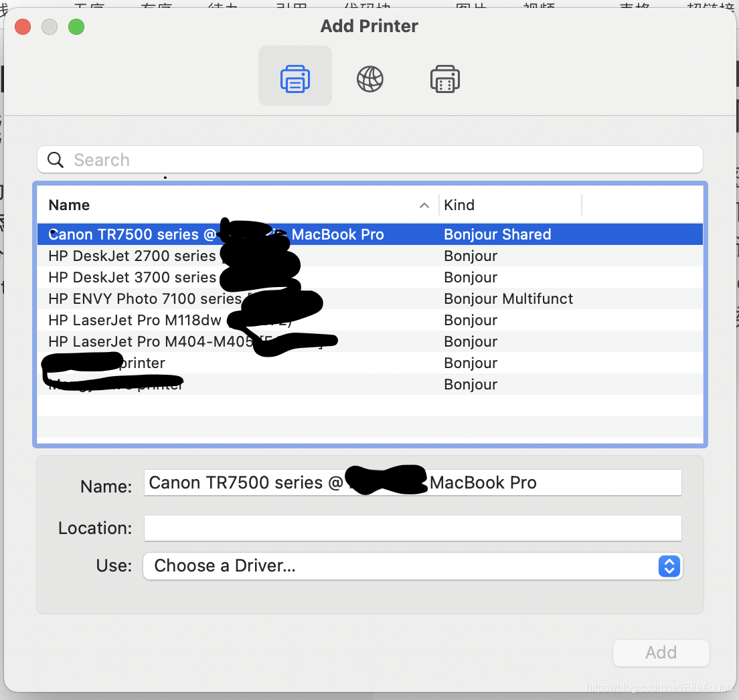Image resolution: width=739 pixels, height=700 pixels.
Task: Click into the Location text field
Action: [413, 528]
